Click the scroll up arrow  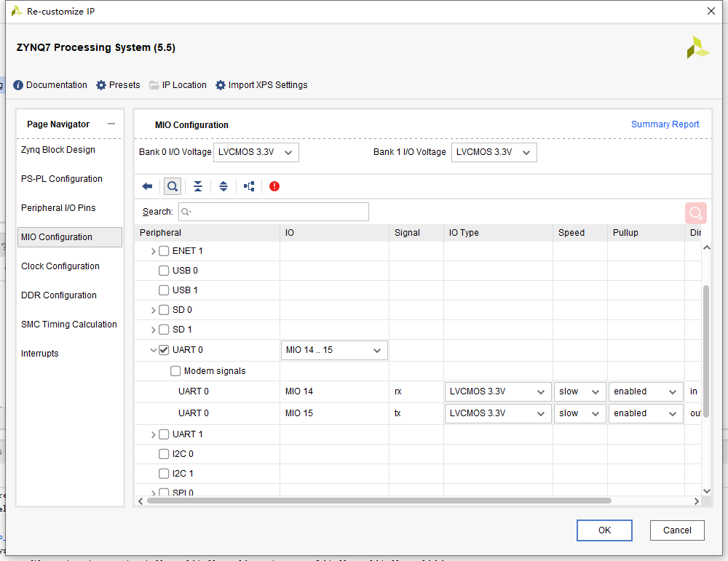pos(707,248)
